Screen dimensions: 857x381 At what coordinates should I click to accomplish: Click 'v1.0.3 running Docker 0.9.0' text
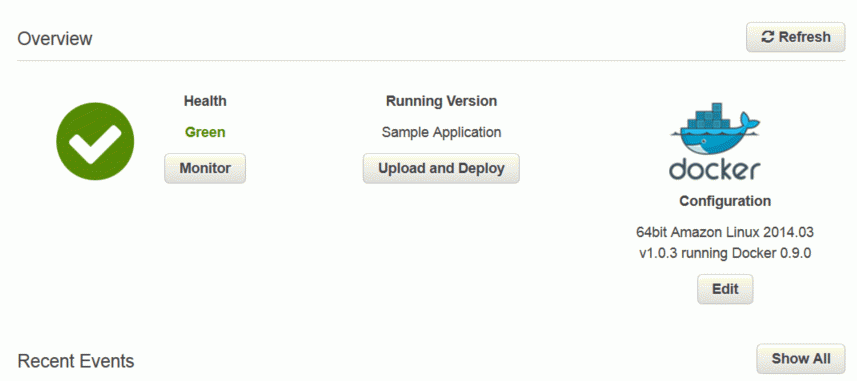point(725,254)
